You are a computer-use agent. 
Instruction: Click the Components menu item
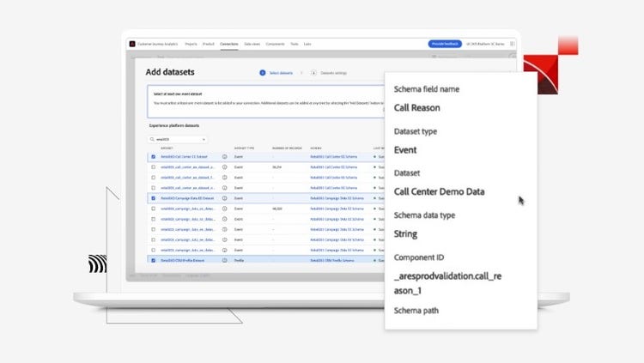coord(275,43)
